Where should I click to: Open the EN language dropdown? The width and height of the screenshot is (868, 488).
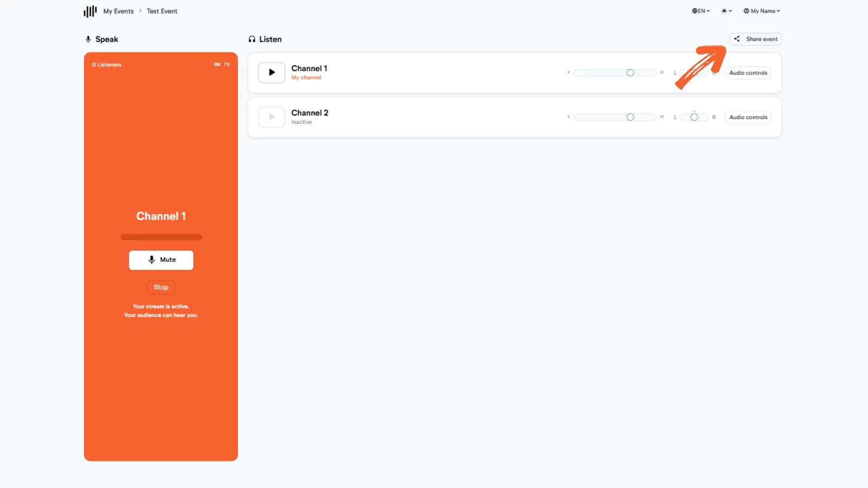tap(701, 11)
